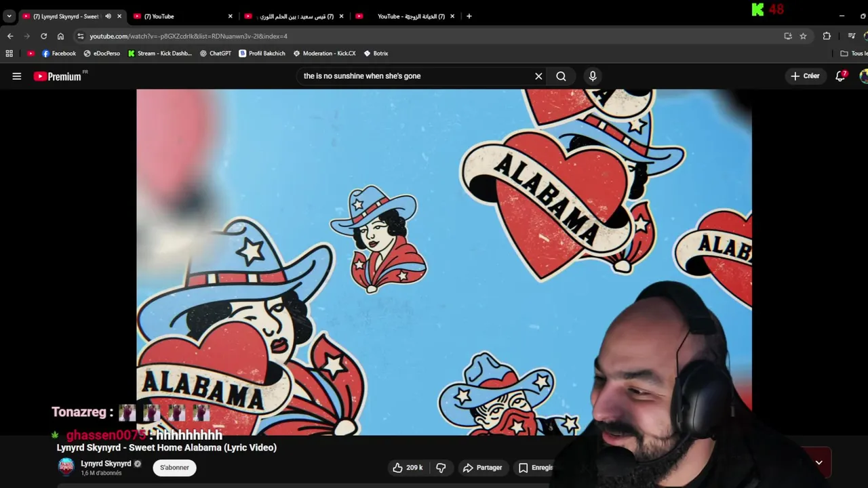Image resolution: width=868 pixels, height=488 pixels.
Task: Open the Créer upload menu
Action: (x=805, y=76)
